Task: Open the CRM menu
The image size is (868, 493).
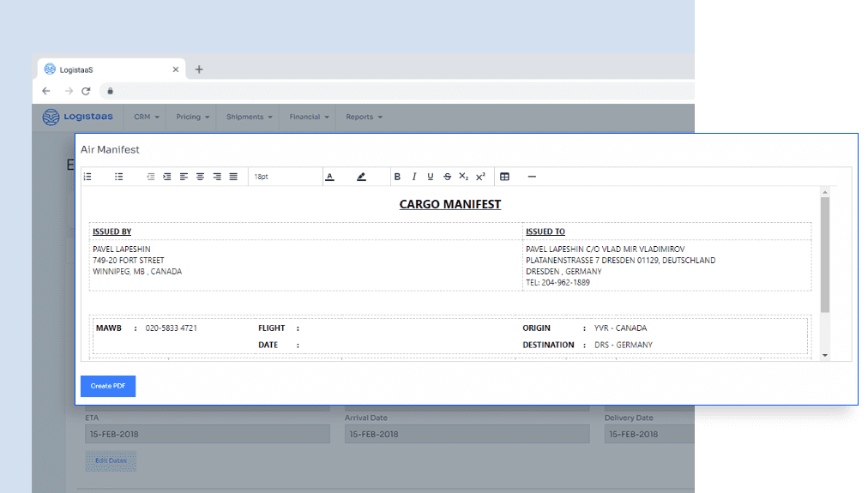Action: click(x=147, y=117)
